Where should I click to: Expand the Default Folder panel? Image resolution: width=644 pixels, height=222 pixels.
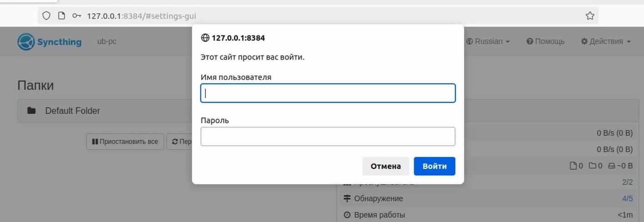(105, 111)
